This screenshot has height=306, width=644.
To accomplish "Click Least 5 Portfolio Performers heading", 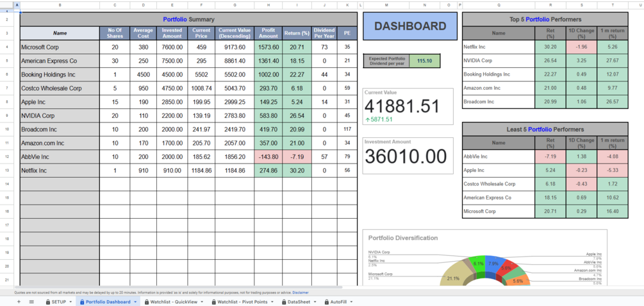I will pos(545,129).
